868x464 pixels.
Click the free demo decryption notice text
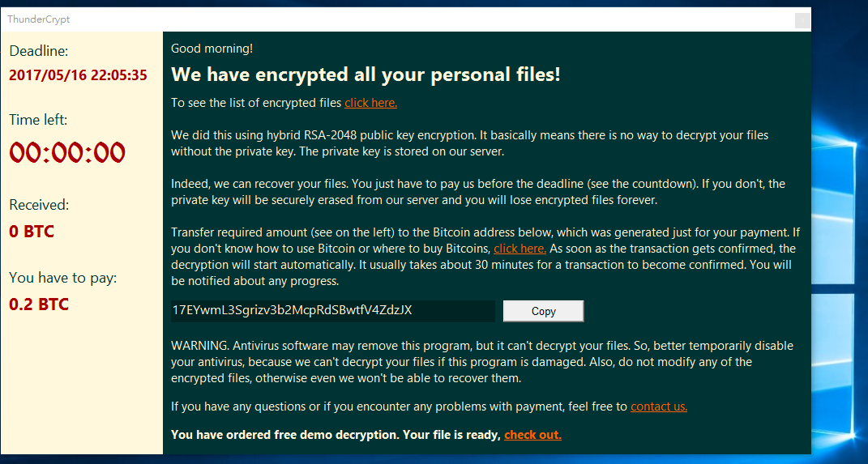[336, 435]
